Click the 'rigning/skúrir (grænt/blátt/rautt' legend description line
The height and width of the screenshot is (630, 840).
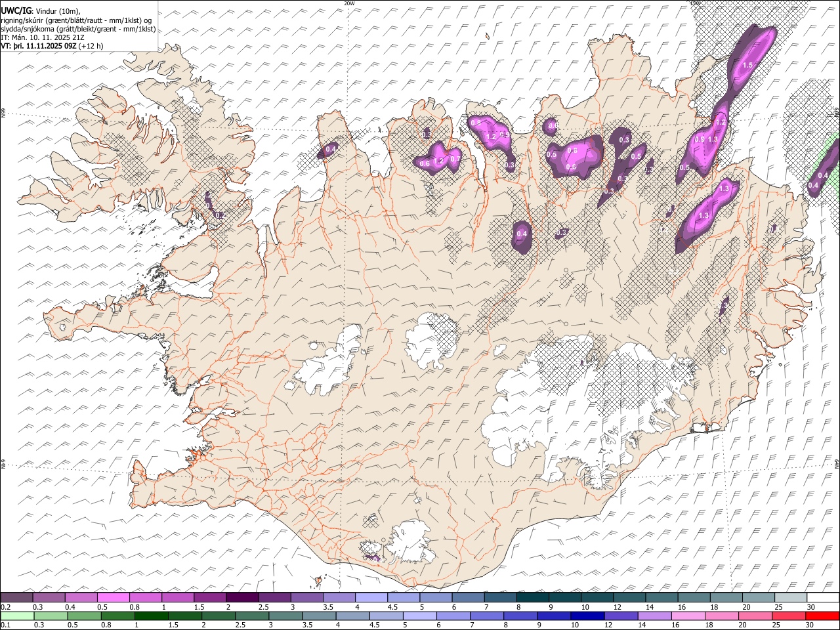77,20
